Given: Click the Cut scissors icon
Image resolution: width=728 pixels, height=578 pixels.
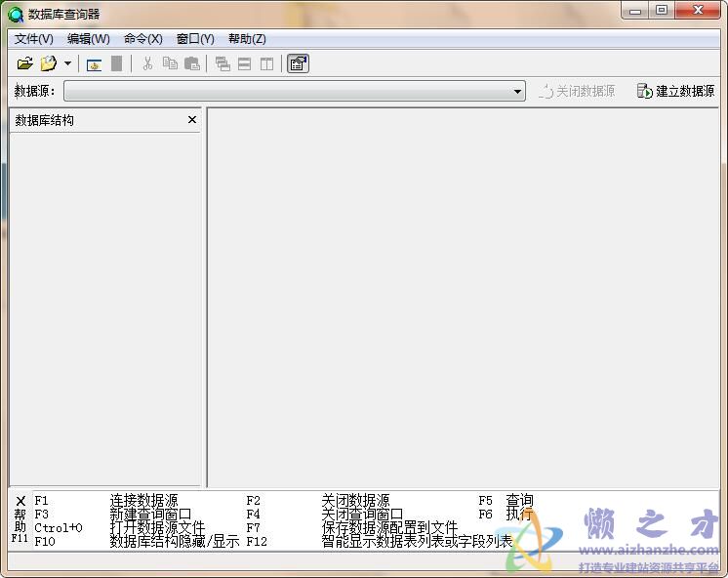Looking at the screenshot, I should 147,63.
